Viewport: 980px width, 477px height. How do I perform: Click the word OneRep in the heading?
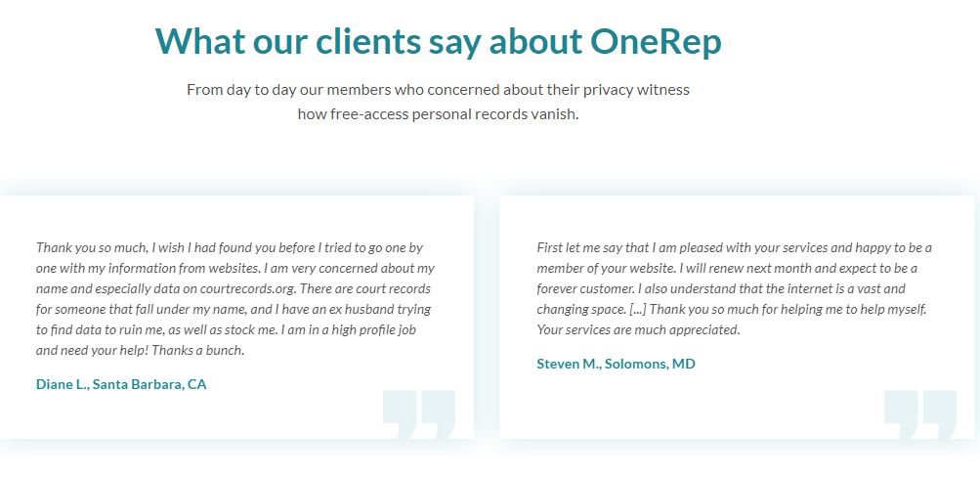[656, 41]
